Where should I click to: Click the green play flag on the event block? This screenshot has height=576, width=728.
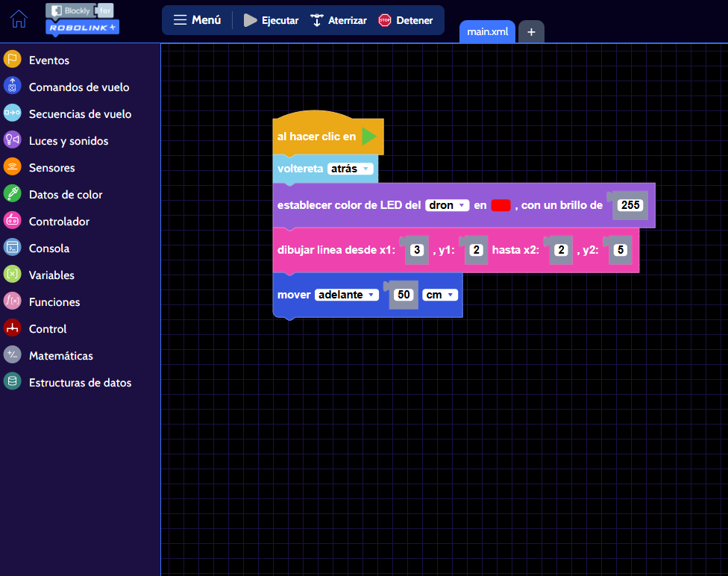(369, 137)
